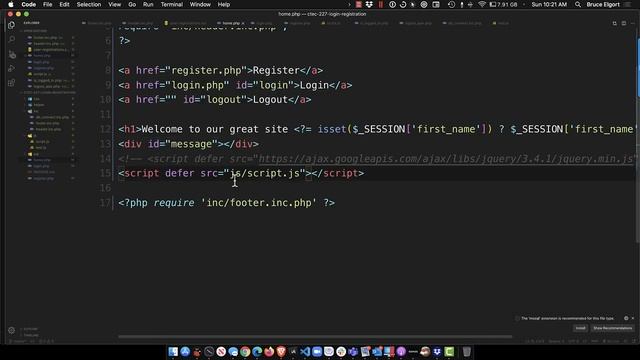Collapse the js folder in Explorer
Image resolution: width=640 pixels, height=360 pixels.
tap(35, 136)
